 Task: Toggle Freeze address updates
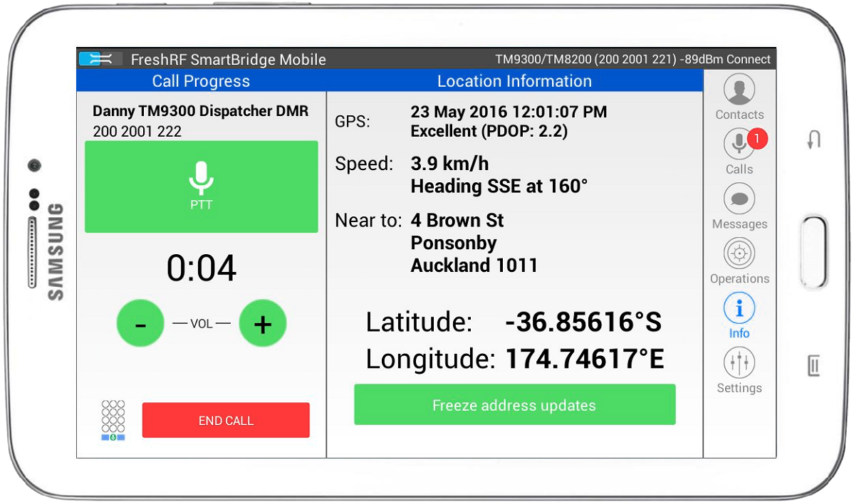pos(514,405)
